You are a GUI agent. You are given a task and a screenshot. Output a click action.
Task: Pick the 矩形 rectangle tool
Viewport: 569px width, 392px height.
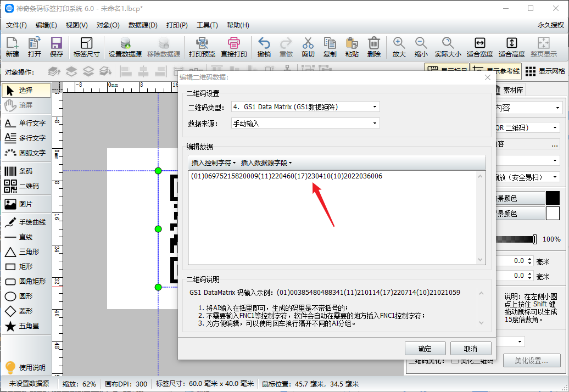coord(26,267)
